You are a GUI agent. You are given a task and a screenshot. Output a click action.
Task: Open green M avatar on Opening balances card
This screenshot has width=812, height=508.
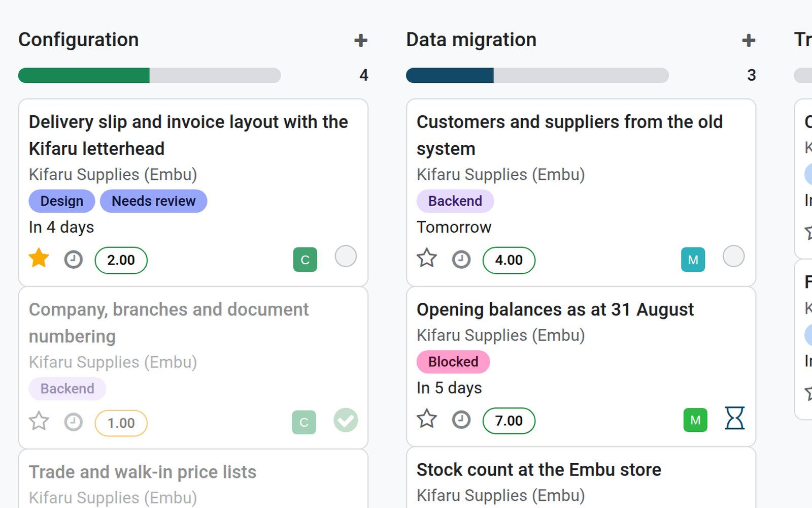coord(695,420)
